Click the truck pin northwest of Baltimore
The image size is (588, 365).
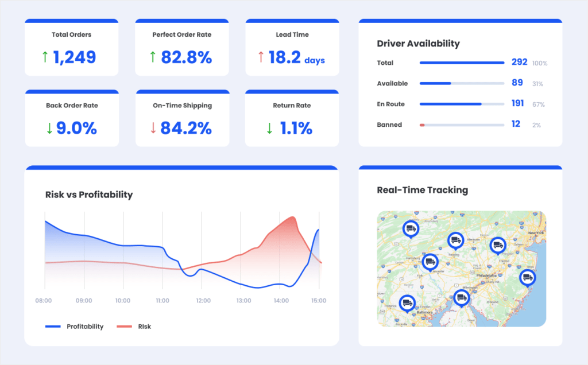(x=407, y=302)
